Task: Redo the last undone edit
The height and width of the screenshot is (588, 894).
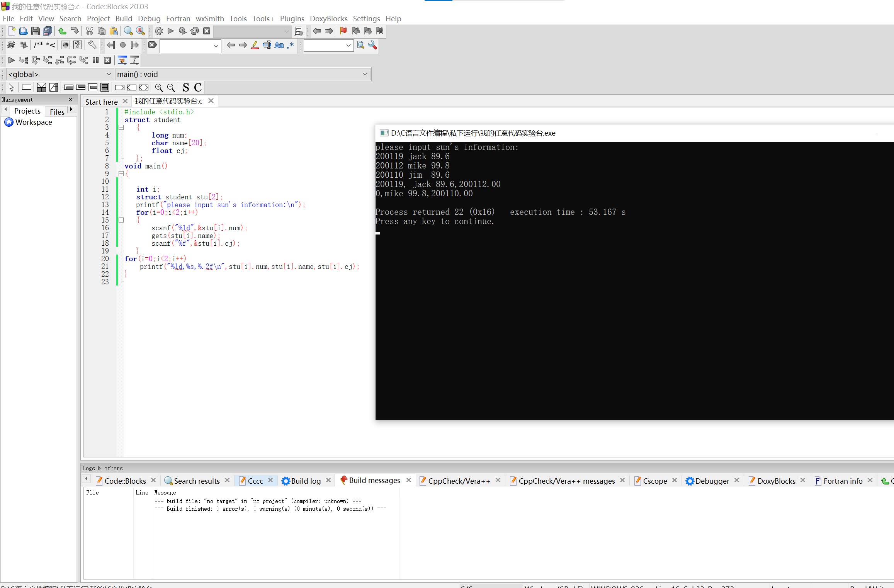Action: 75,31
